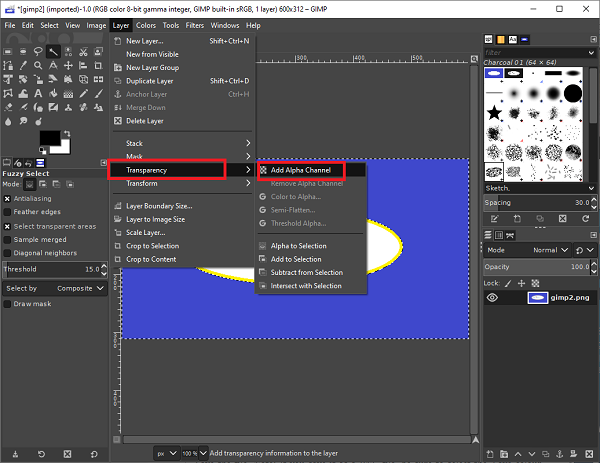Image resolution: width=600 pixels, height=463 pixels.
Task: Enable the Diagonal neighbors checkbox
Action: coord(7,253)
